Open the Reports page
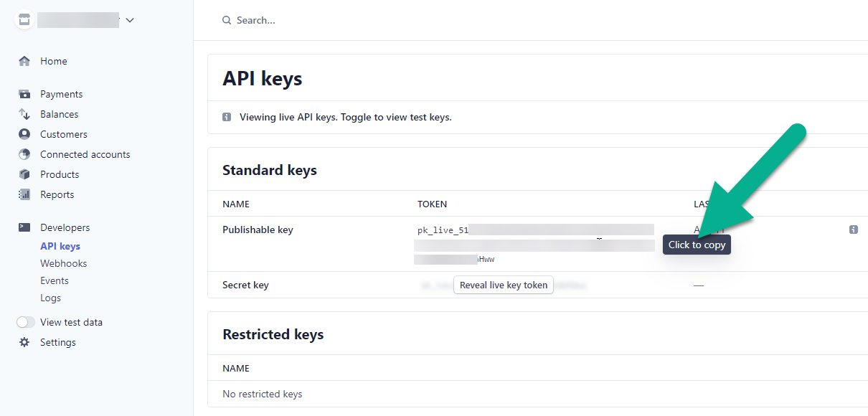868x416 pixels. pos(57,194)
